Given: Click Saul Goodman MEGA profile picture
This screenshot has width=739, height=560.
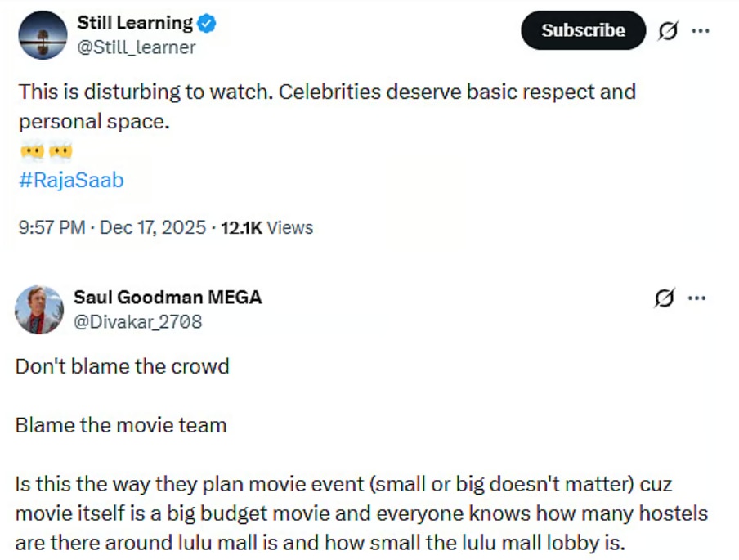Looking at the screenshot, I should pyautogui.click(x=39, y=310).
